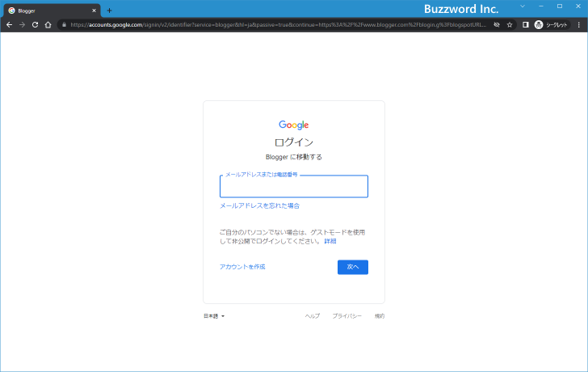The image size is (588, 372).
Task: Click the third-party cookie blocked eye icon
Action: [497, 25]
